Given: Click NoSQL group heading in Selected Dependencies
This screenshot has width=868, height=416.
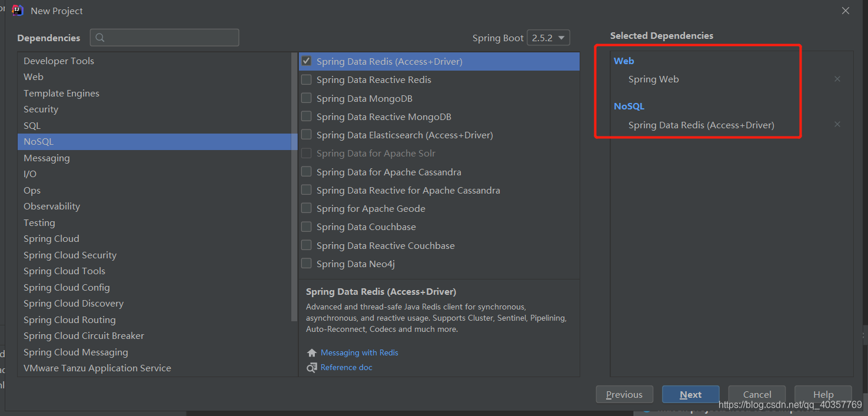Looking at the screenshot, I should (629, 107).
